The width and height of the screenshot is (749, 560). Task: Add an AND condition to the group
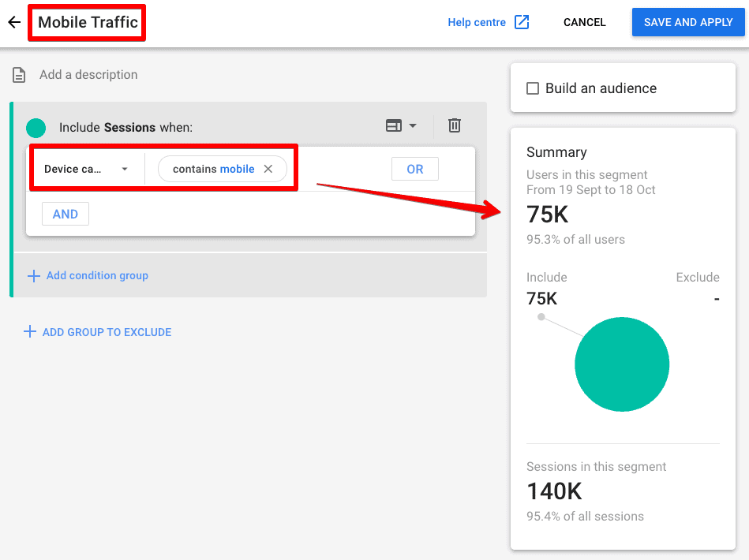65,213
